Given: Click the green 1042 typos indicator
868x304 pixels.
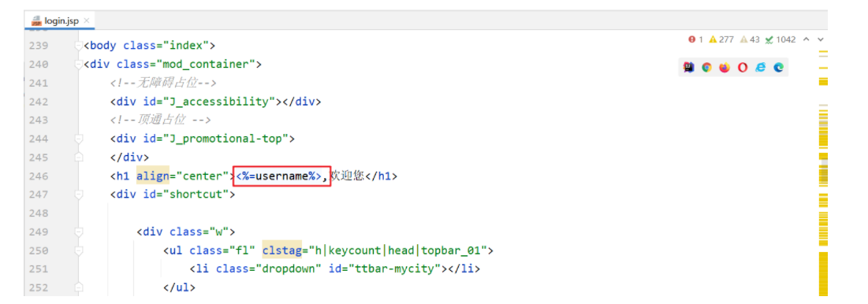Looking at the screenshot, I should 780,39.
